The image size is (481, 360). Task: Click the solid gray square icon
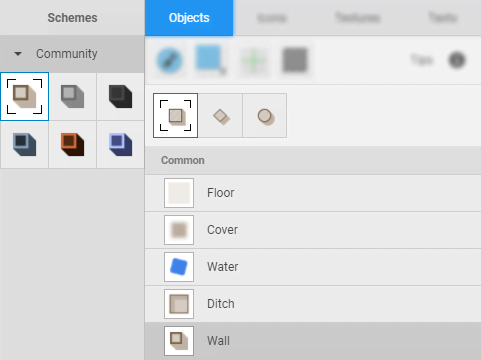pos(295,60)
